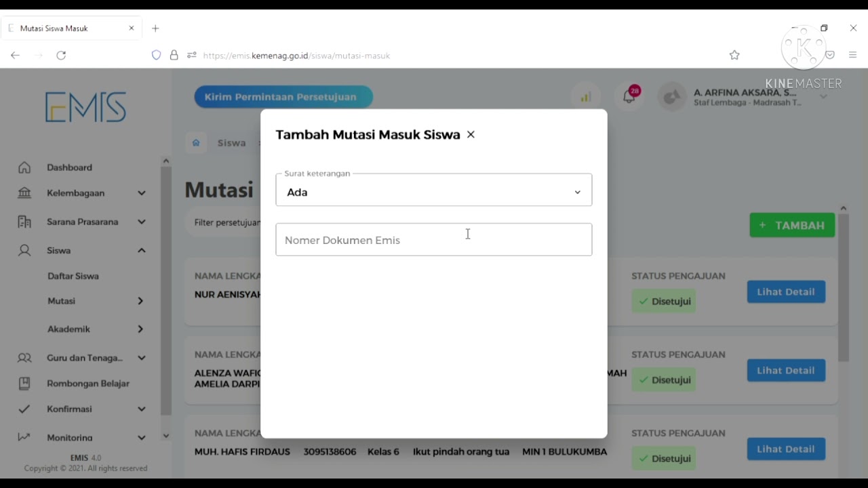The height and width of the screenshot is (488, 868).
Task: Click the Dashboard home icon in sidebar
Action: pos(24,167)
